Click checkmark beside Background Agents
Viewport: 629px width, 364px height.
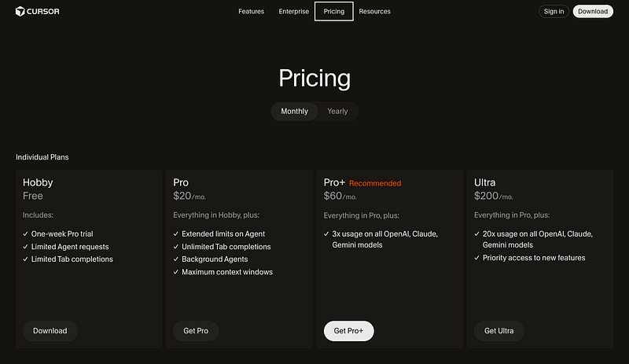point(176,259)
